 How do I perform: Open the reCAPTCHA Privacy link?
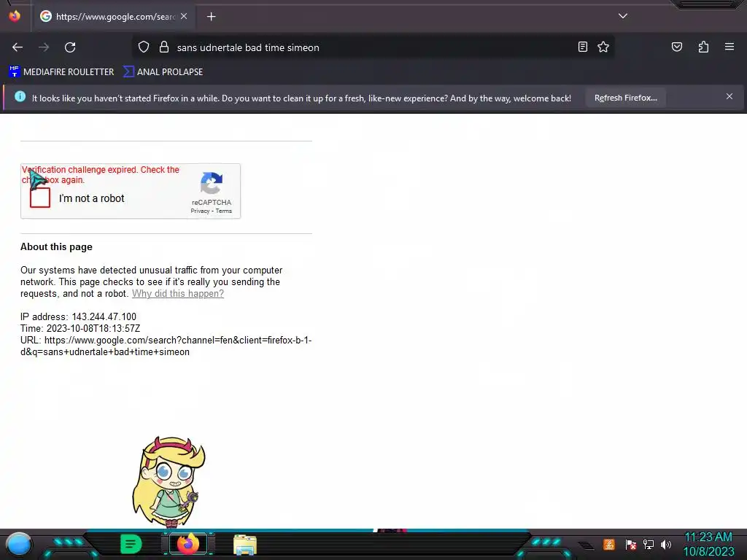(200, 211)
